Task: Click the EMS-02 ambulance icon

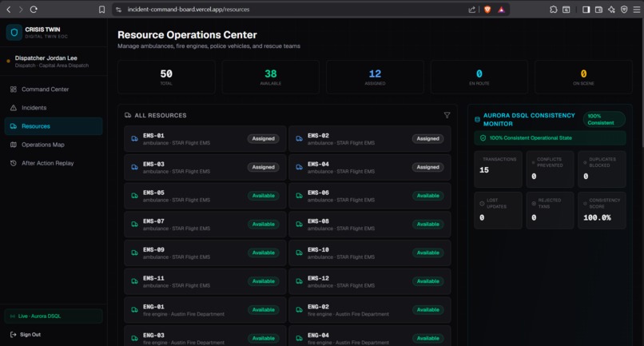Action: tap(299, 139)
